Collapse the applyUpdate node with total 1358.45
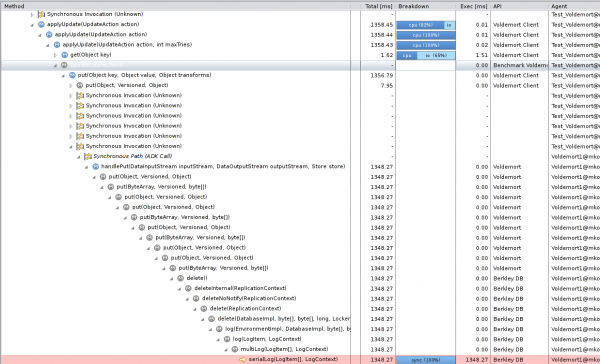This screenshot has width=600, height=364. 32,24
